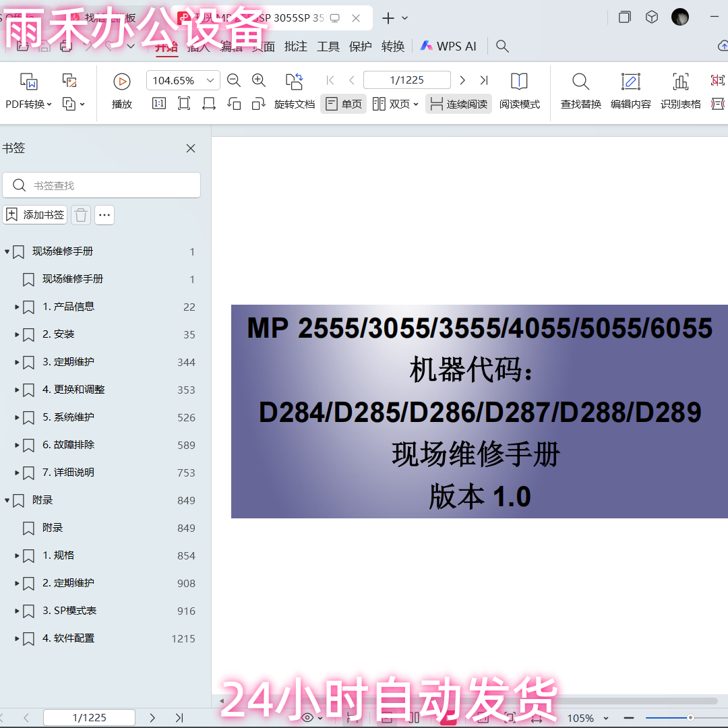
Task: Expand the 2. 安装 bookmark
Action: click(17, 334)
